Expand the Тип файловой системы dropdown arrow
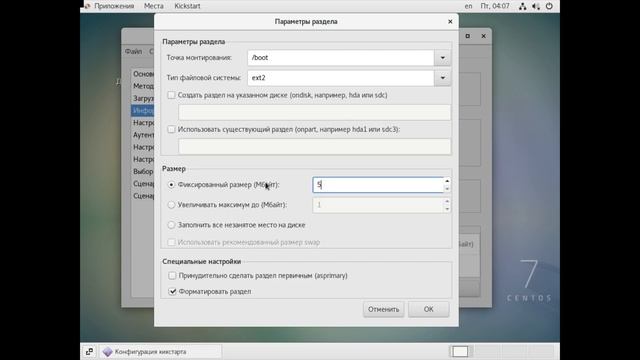The image size is (640, 360). click(x=442, y=78)
